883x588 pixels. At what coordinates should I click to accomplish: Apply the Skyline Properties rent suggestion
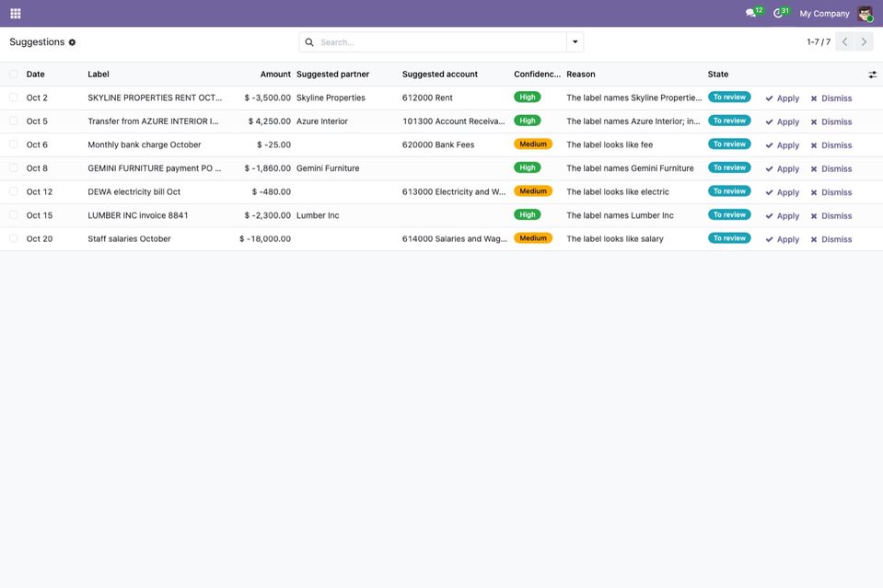[x=783, y=98]
